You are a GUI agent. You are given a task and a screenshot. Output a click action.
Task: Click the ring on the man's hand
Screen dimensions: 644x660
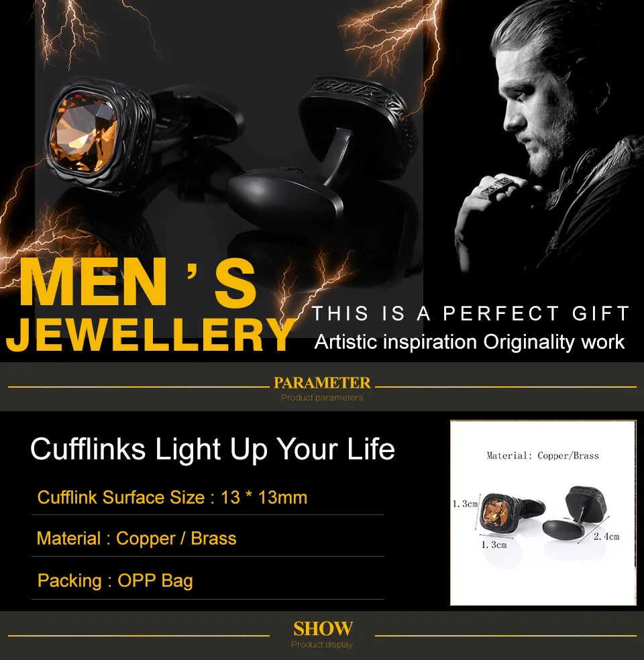(x=496, y=188)
